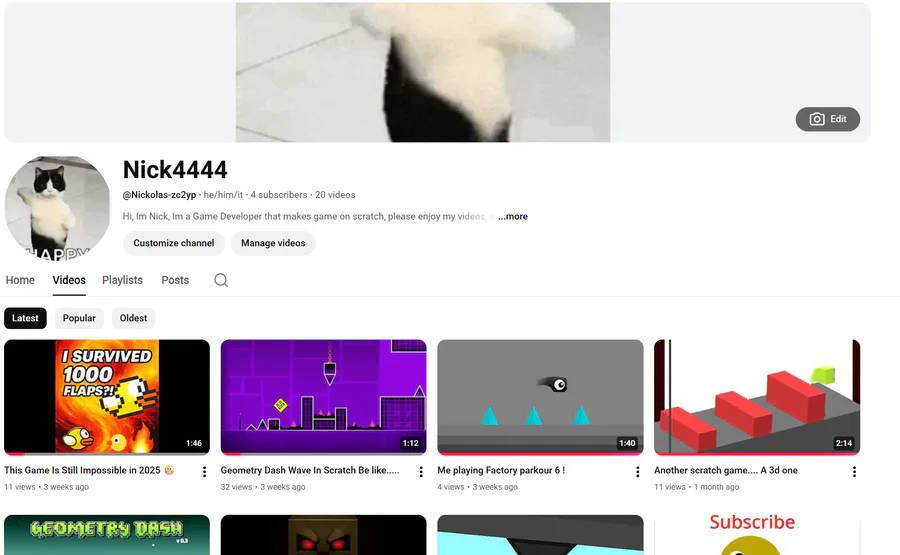Click the 2:14 duration badge
The image size is (900, 555).
(844, 443)
